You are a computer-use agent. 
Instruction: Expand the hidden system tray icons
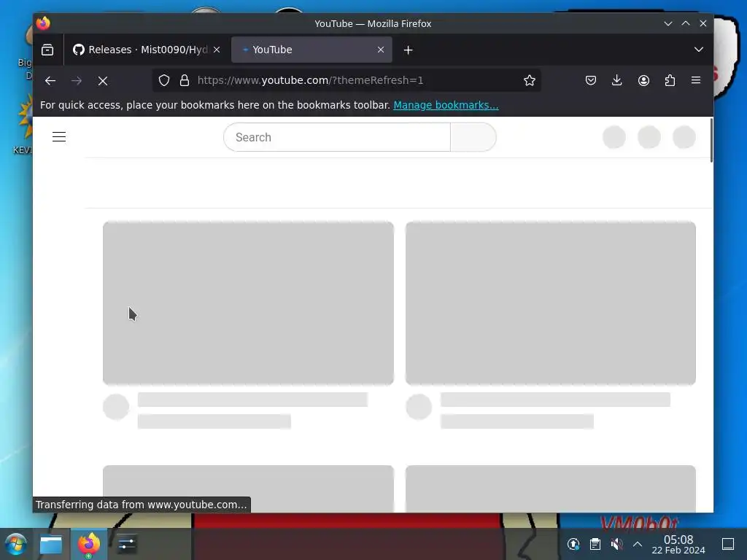point(638,544)
